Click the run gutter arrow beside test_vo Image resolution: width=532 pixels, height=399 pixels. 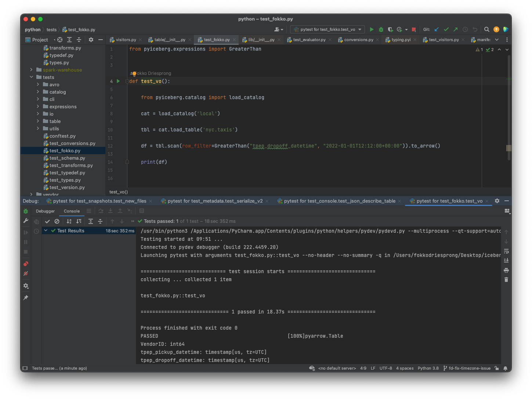118,81
